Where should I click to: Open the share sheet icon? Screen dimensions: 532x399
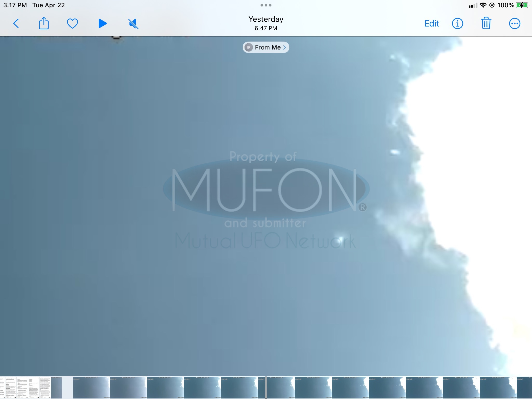44,23
